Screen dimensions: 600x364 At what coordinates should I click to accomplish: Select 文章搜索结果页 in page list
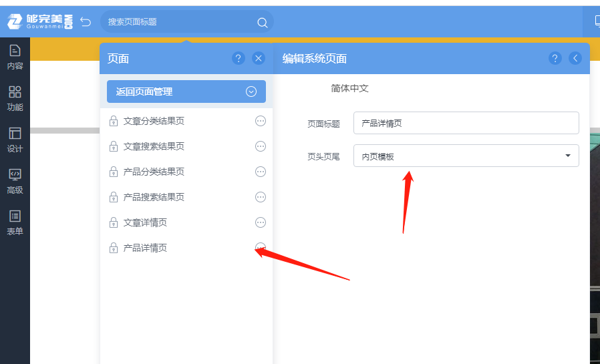point(154,146)
